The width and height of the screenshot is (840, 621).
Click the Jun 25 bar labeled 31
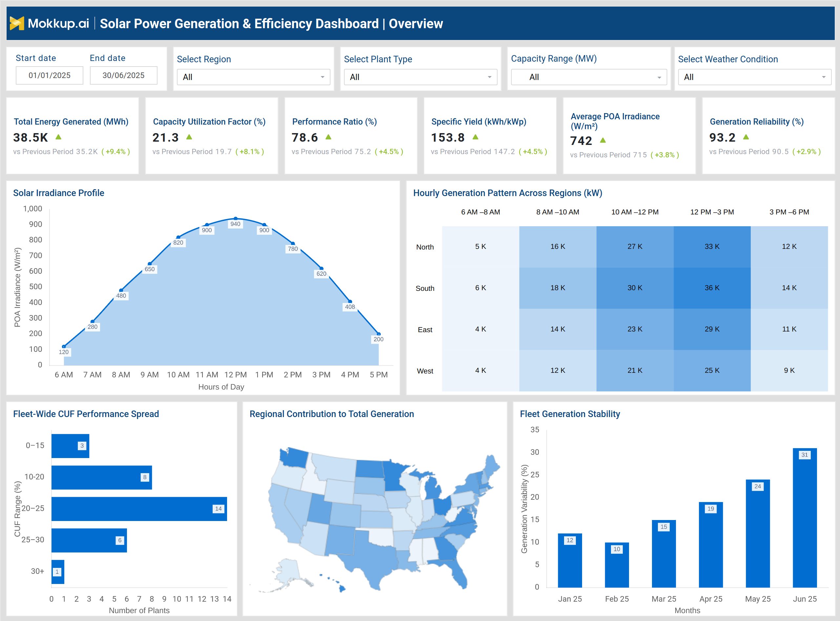tap(805, 518)
